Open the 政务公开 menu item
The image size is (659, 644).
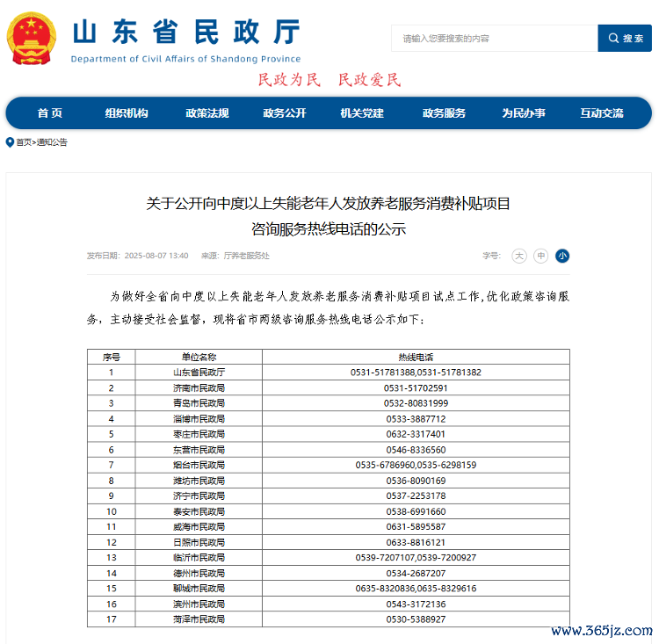click(285, 113)
